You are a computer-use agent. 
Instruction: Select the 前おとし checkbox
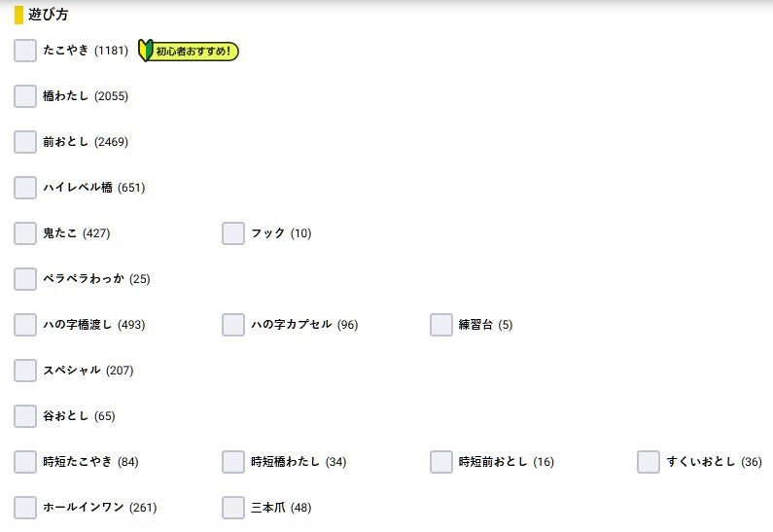click(x=25, y=142)
